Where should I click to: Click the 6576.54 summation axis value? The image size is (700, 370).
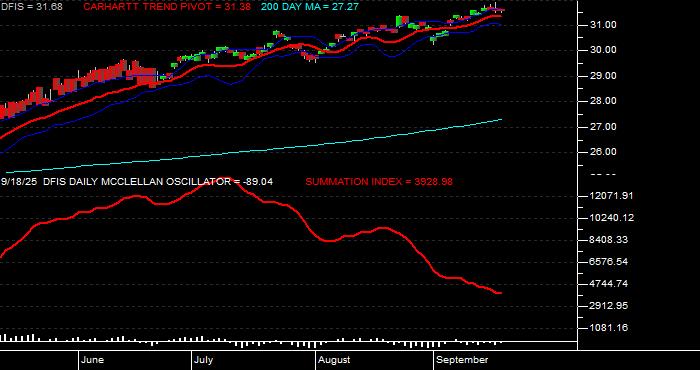[608, 262]
